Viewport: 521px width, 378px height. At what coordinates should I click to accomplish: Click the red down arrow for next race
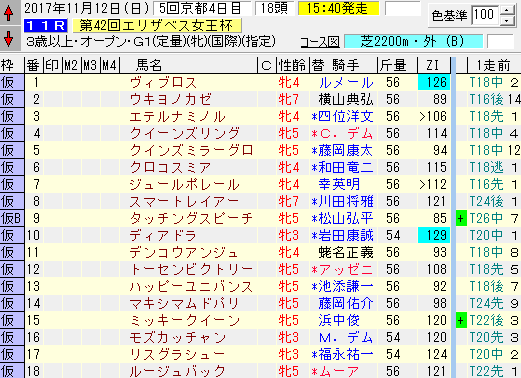(x=9, y=38)
